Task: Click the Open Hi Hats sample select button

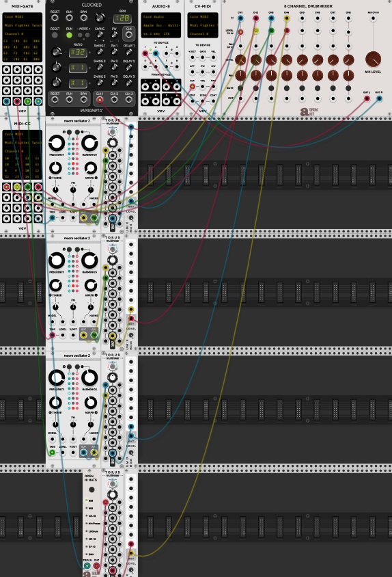Action: coord(92,489)
